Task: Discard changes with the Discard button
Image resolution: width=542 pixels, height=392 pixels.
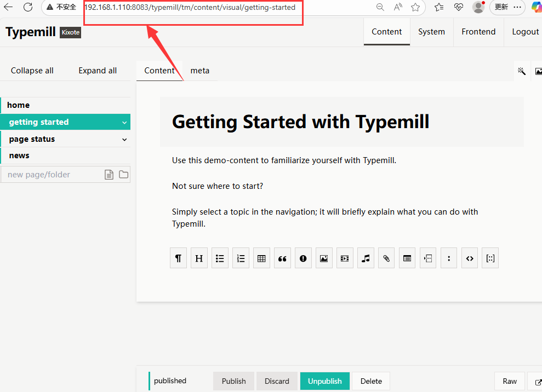Action: coord(277,381)
